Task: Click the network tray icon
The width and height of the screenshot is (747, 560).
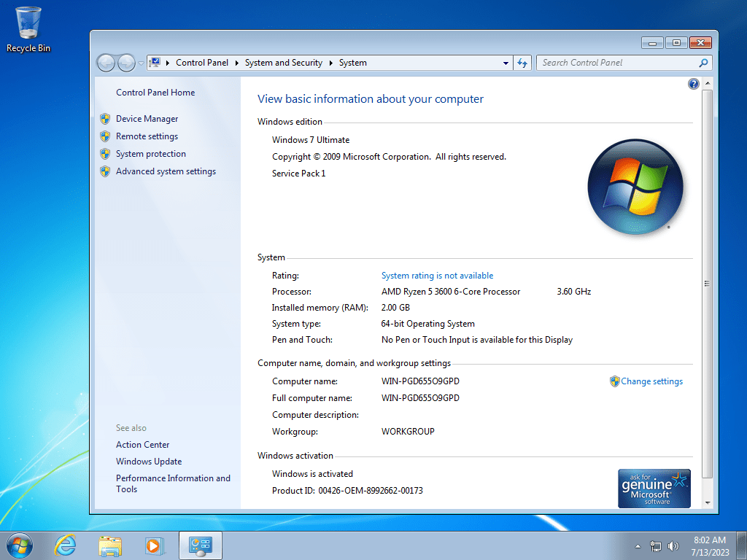Action: point(656,547)
